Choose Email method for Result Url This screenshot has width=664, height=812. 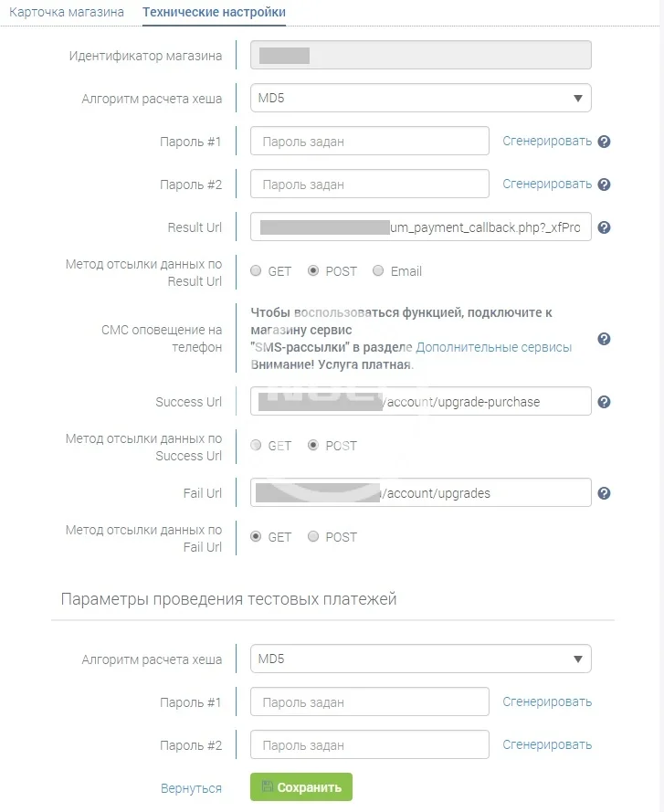pyautogui.click(x=378, y=271)
